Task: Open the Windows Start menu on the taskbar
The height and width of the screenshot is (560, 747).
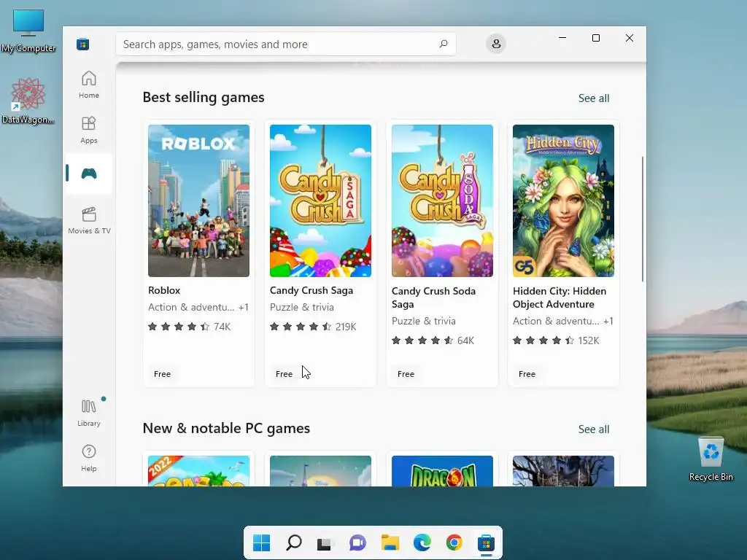Action: coord(262,542)
